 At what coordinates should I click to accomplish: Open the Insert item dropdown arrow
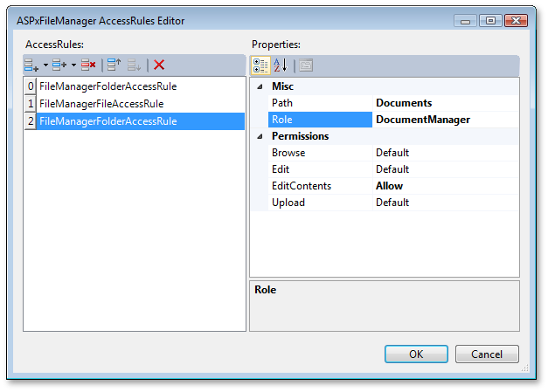[x=73, y=65]
